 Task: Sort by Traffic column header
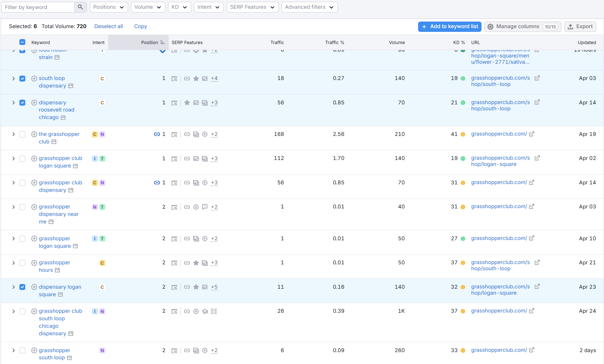click(277, 42)
